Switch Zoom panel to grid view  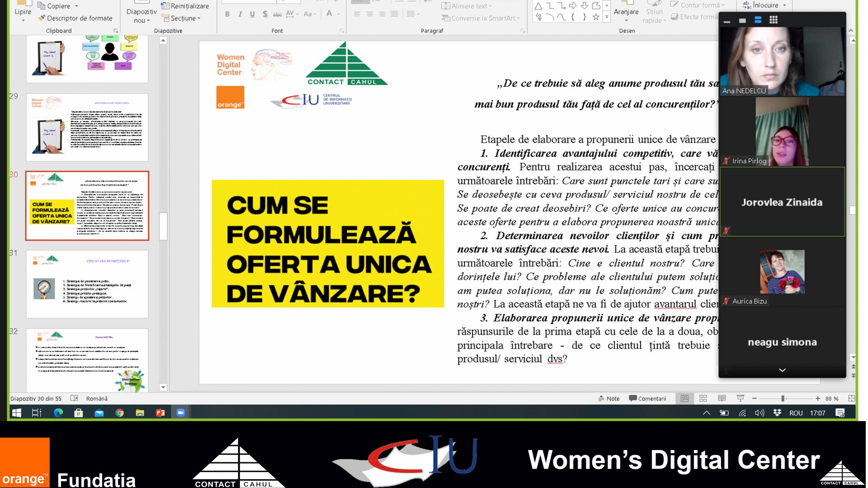click(x=774, y=20)
